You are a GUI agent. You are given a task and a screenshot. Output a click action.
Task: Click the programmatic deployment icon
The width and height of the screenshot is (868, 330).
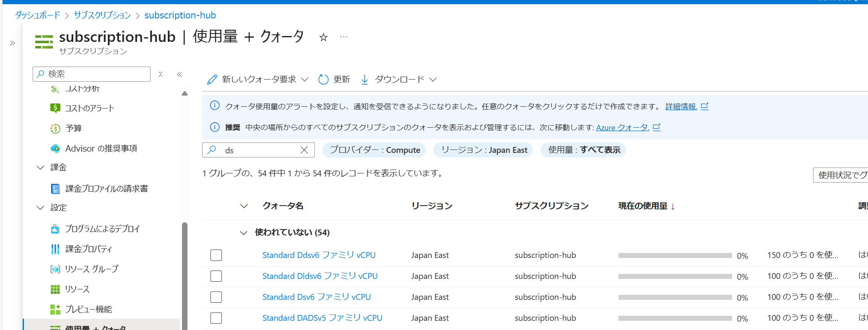point(55,229)
